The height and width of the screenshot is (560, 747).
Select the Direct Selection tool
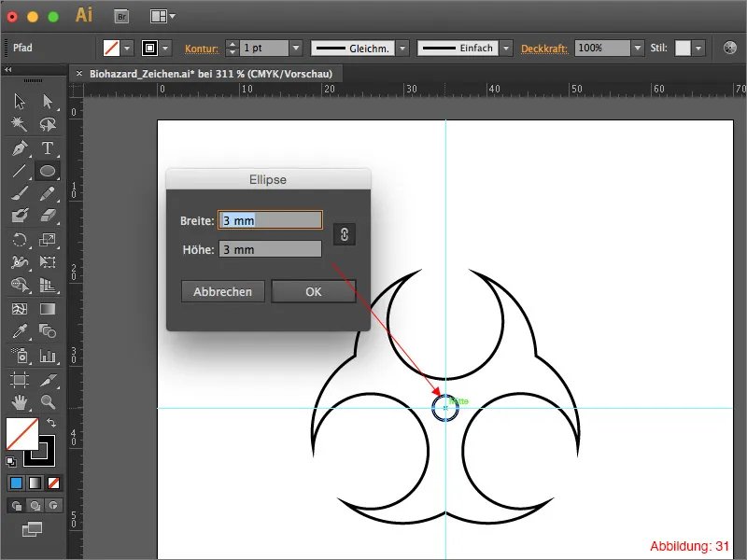(x=48, y=102)
